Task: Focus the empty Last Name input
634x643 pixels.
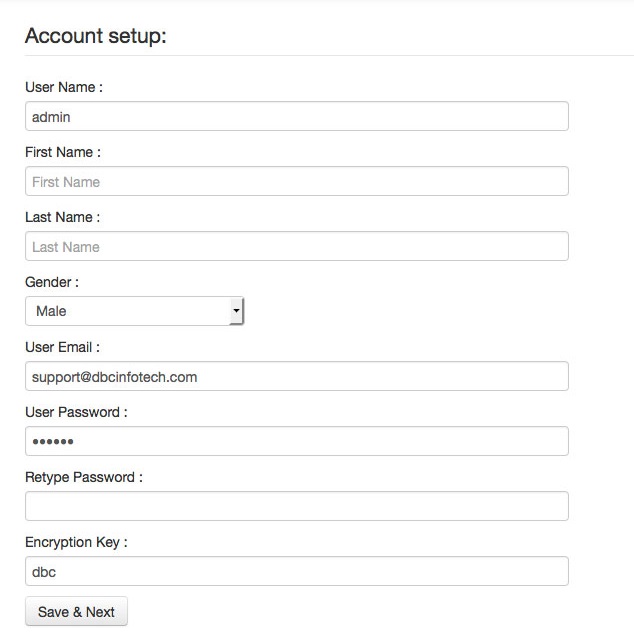Action: click(297, 246)
